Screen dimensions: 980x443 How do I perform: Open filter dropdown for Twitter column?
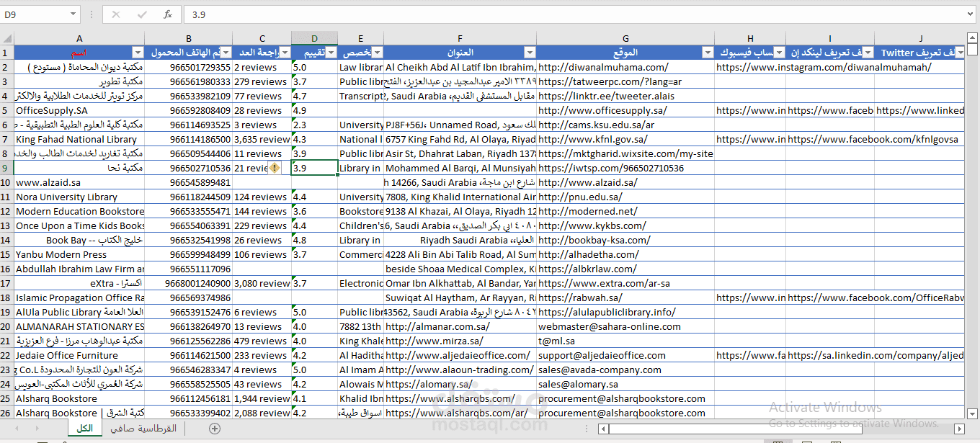pos(959,53)
